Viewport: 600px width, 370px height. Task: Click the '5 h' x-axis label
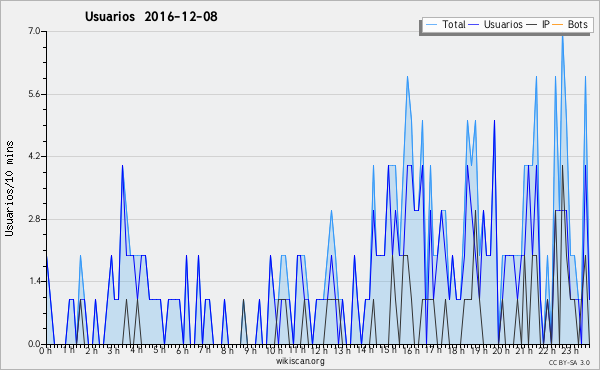pyautogui.click(x=159, y=350)
